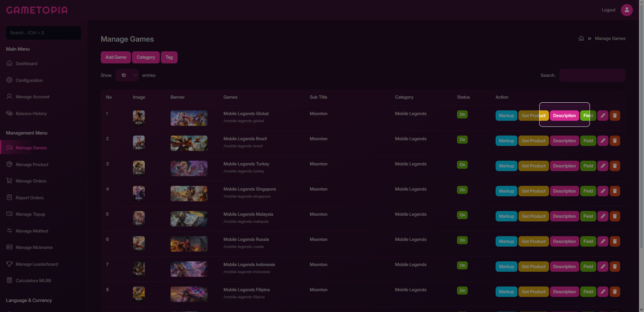644x312 pixels.
Task: Sort the table by Games column
Action: (x=230, y=97)
